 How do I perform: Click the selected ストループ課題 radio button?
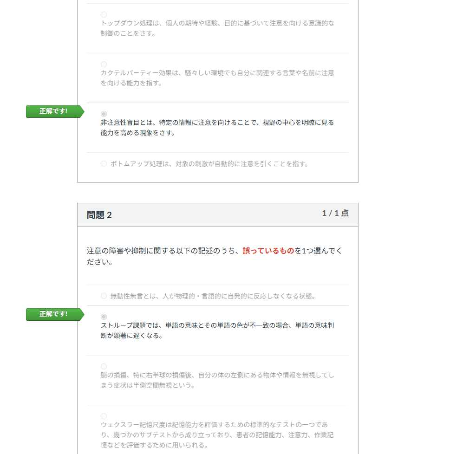(x=104, y=317)
